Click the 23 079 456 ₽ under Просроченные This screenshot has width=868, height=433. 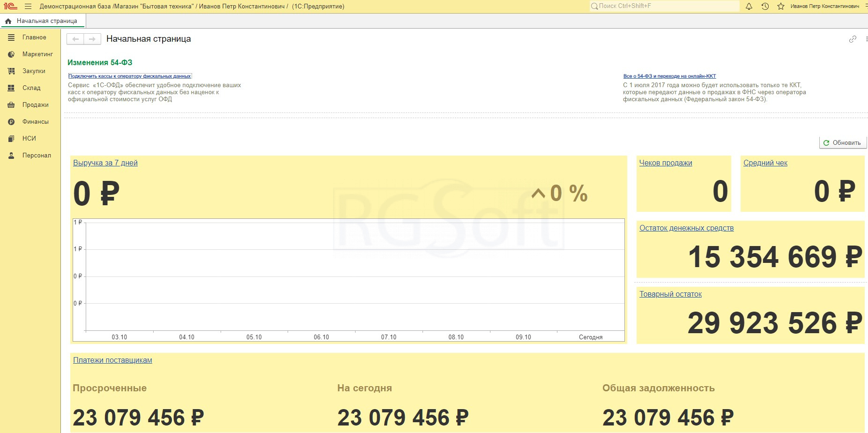pos(138,418)
